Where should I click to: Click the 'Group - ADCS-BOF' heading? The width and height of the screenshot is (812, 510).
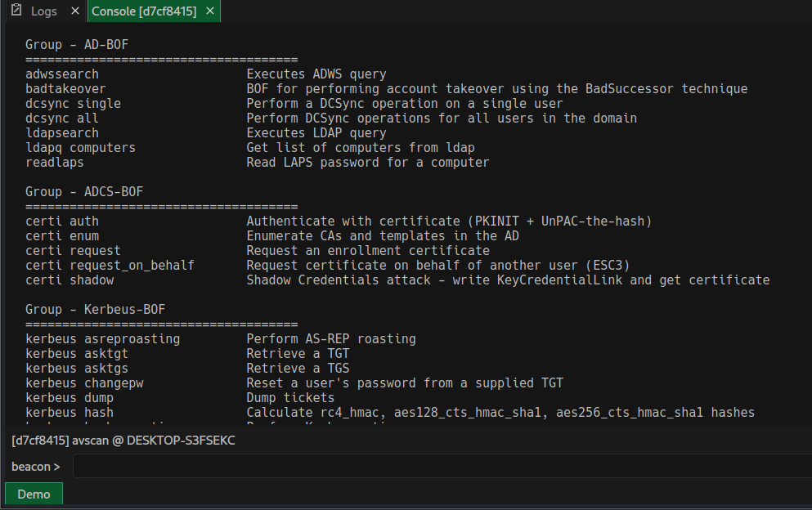(84, 191)
